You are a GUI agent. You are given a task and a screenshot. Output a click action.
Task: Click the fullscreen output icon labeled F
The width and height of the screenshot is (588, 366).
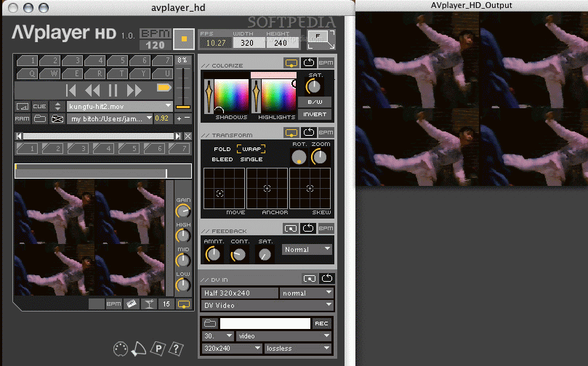click(321, 40)
